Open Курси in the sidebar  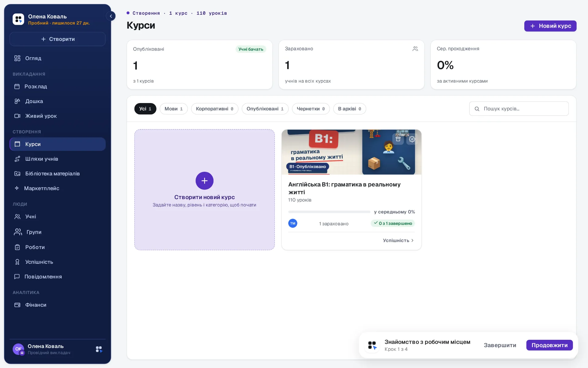pos(58,144)
